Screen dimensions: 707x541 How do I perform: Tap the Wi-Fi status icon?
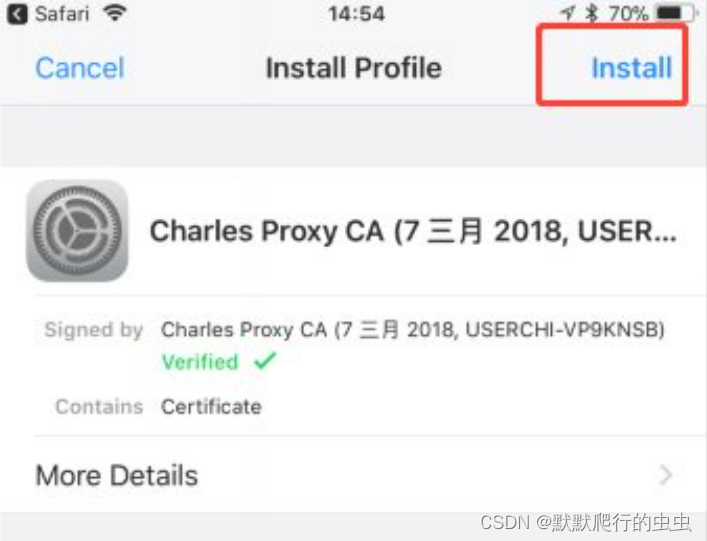point(115,13)
